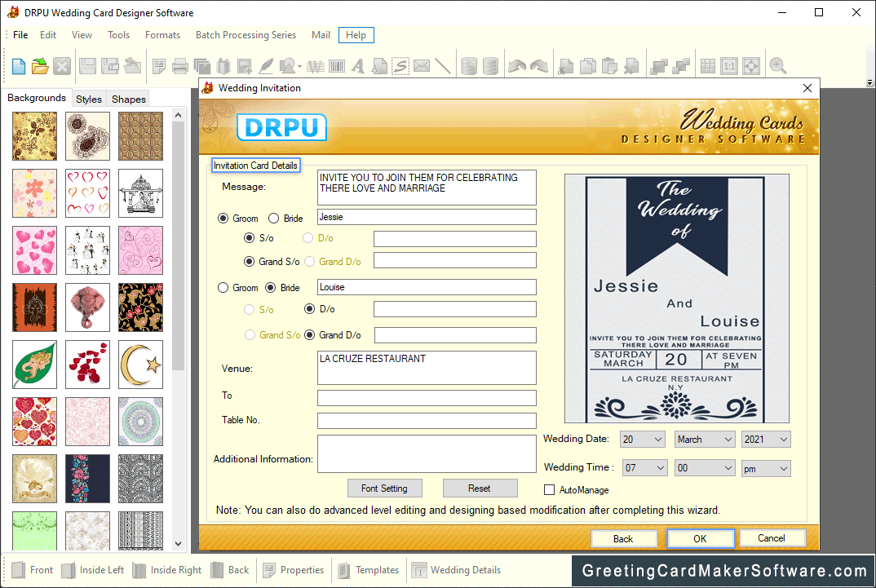Click the Copy pages toolbar icon
This screenshot has width=876, height=588.
[588, 66]
